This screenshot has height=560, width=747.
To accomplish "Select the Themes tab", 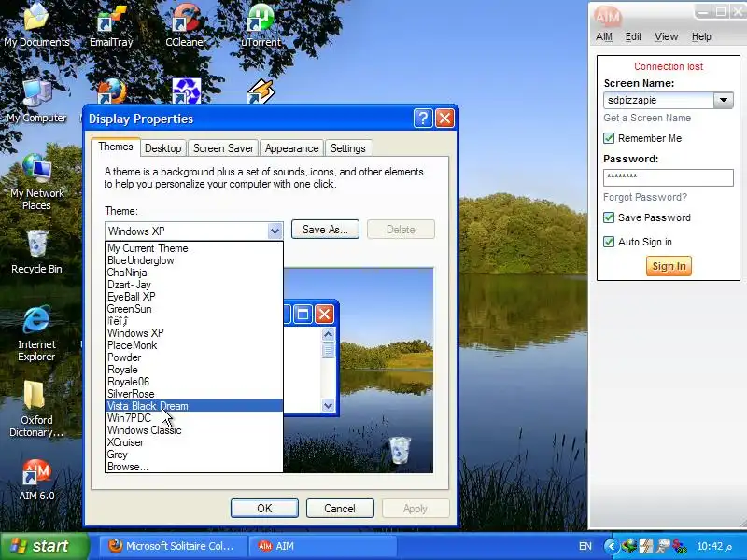I will (116, 147).
